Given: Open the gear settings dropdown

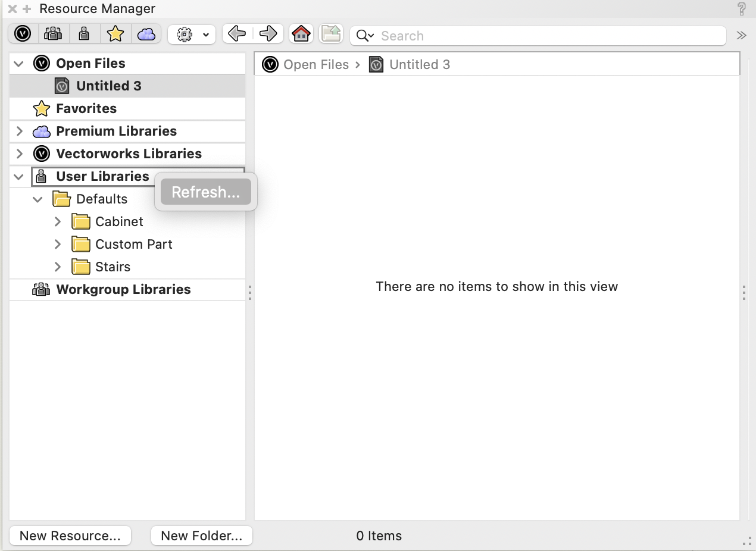Looking at the screenshot, I should (192, 35).
